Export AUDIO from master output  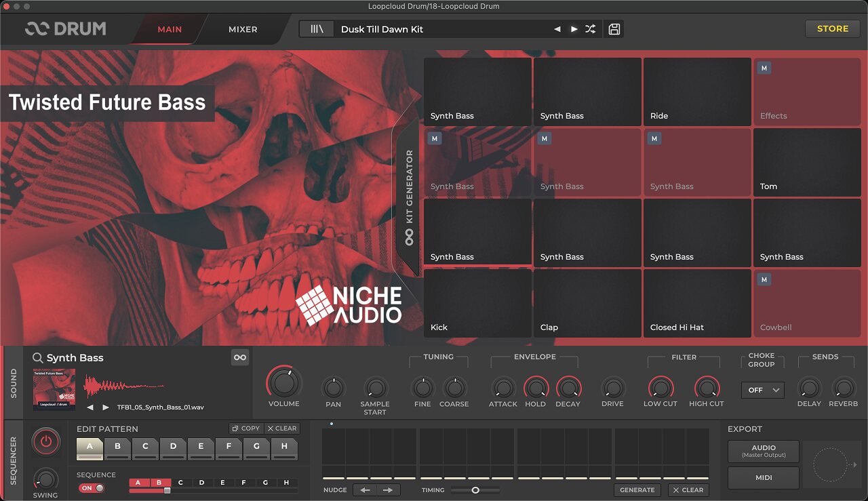[x=764, y=452]
